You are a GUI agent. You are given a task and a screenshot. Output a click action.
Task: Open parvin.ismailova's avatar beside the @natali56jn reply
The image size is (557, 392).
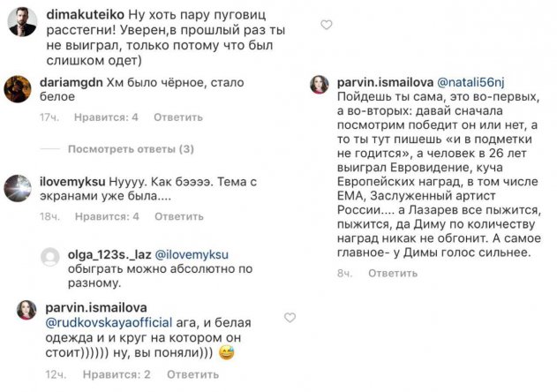tap(319, 85)
